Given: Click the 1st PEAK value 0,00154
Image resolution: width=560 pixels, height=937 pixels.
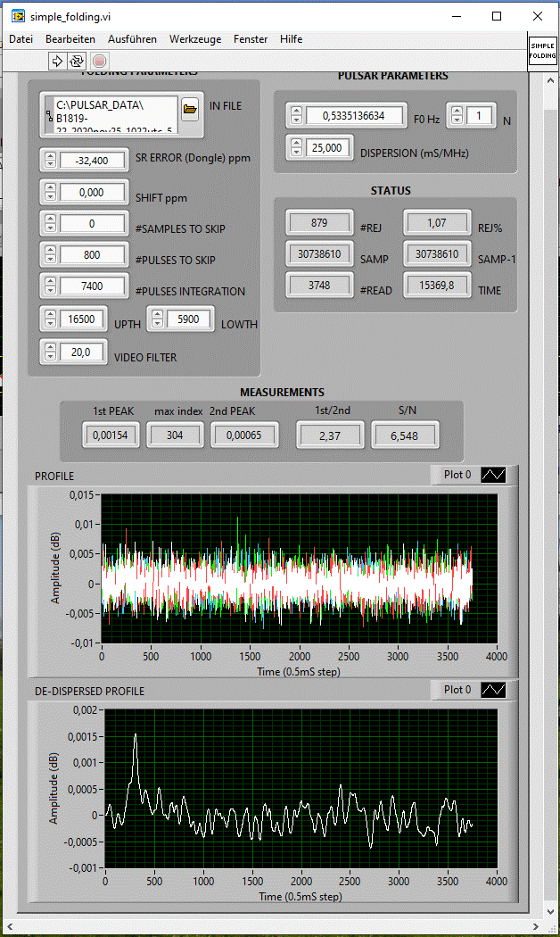Looking at the screenshot, I should pyautogui.click(x=111, y=435).
